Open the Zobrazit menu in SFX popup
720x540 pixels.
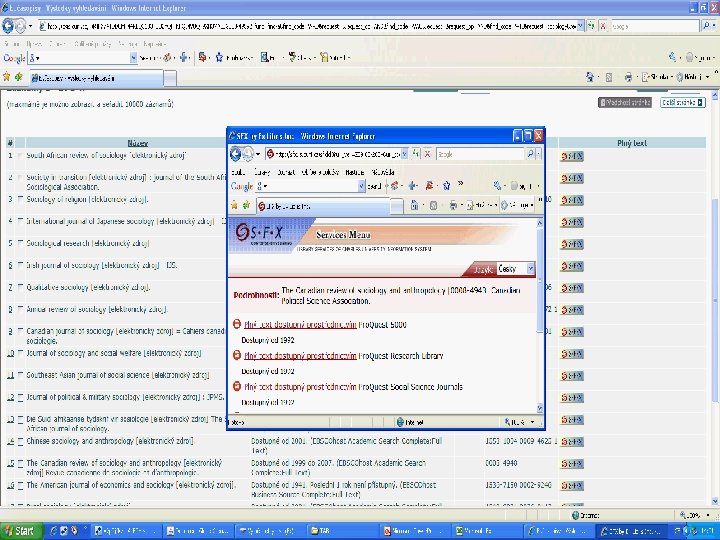click(286, 172)
